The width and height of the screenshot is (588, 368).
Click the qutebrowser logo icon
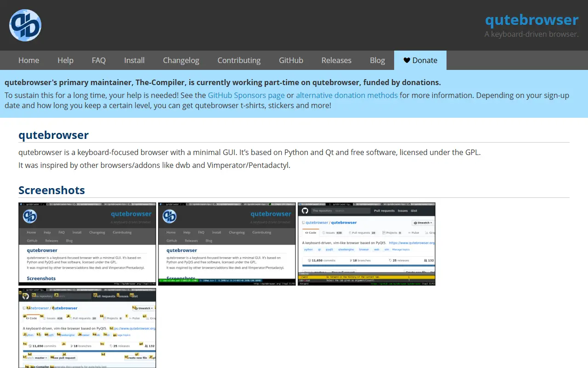[x=25, y=25]
